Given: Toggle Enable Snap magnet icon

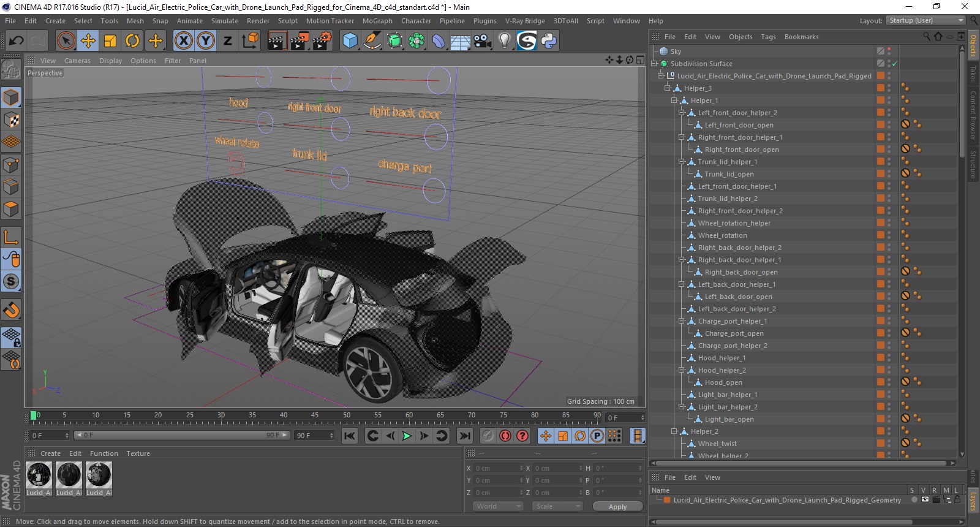Looking at the screenshot, I should pyautogui.click(x=11, y=310).
